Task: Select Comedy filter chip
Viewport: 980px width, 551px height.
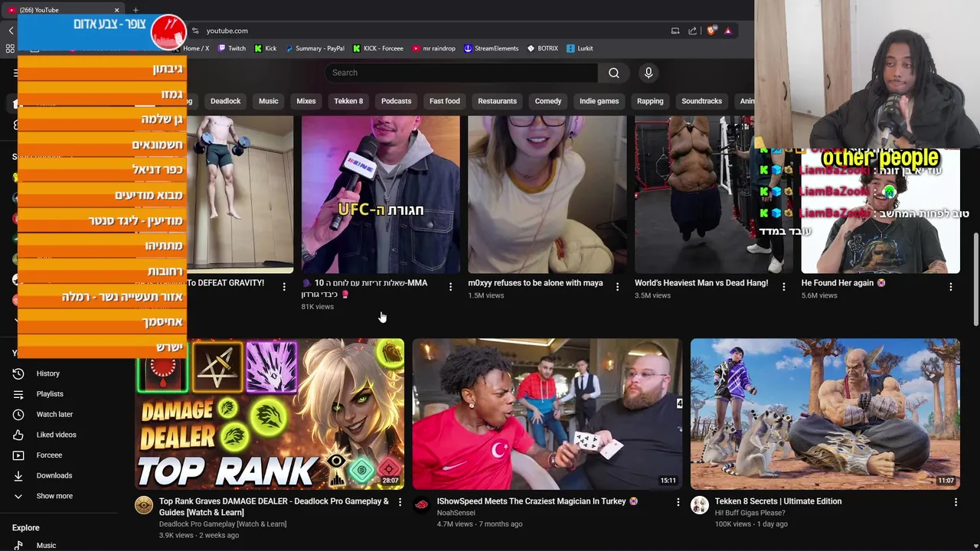Action: click(548, 101)
